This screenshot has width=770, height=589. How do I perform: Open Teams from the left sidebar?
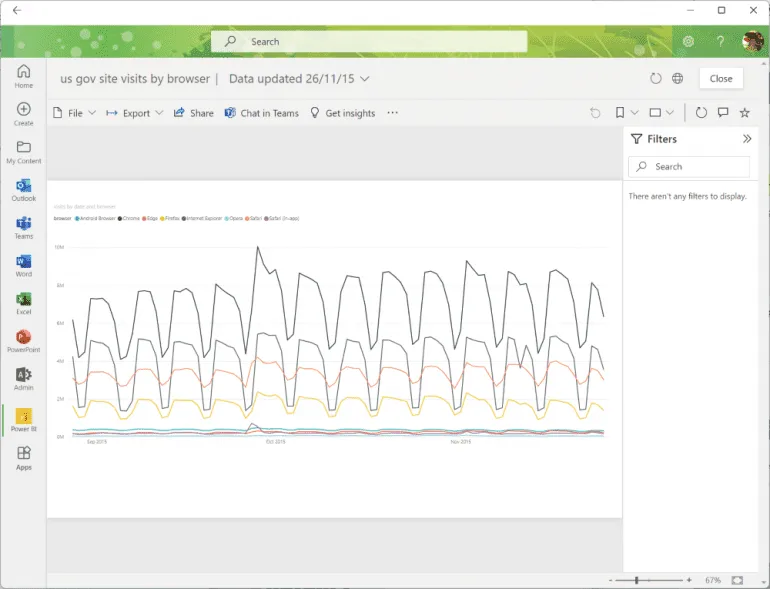coord(23,227)
